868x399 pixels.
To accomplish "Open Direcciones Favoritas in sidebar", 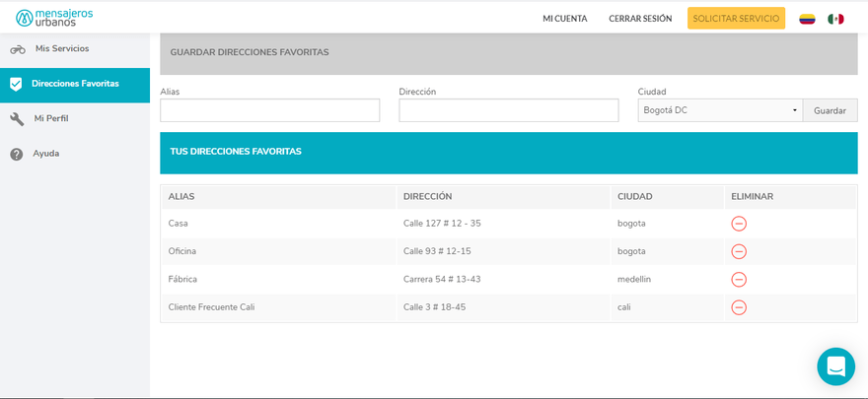I will (x=75, y=84).
